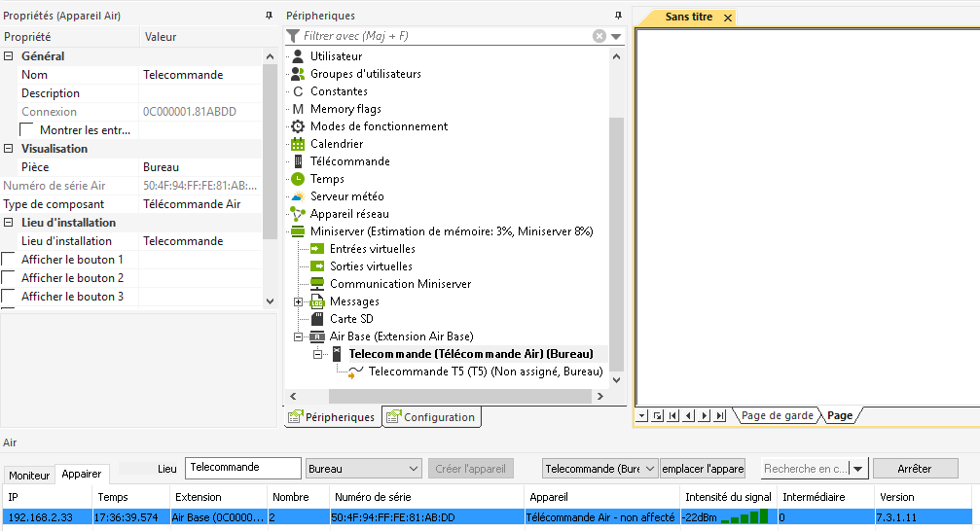Sort by the Numéro de série column header

point(427,497)
